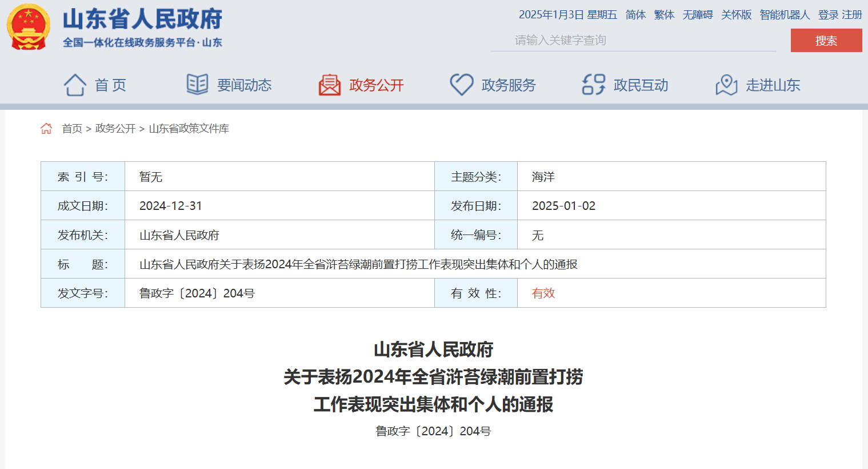This screenshot has height=469, width=868.
Task: Click the heading line 关于表扬2024年全省浒苔绿潮前置打捞
Action: pos(433,377)
